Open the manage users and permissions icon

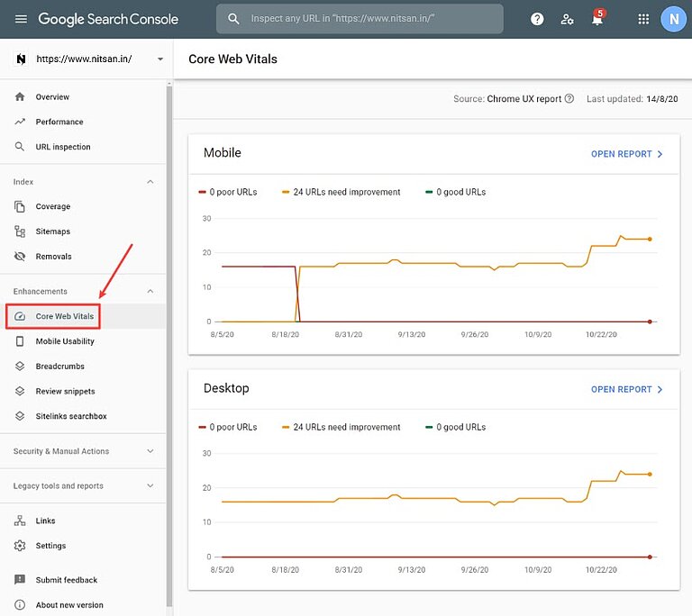[x=567, y=19]
